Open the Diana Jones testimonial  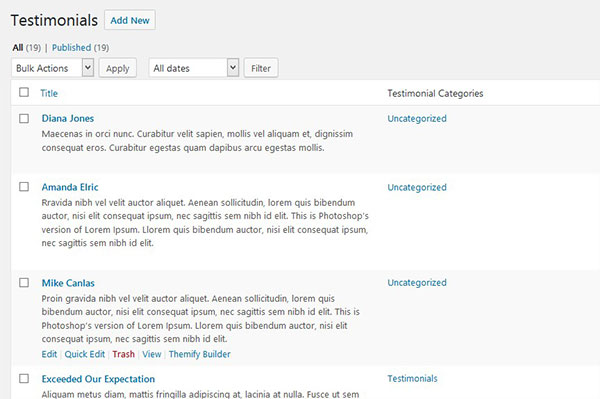[68, 118]
